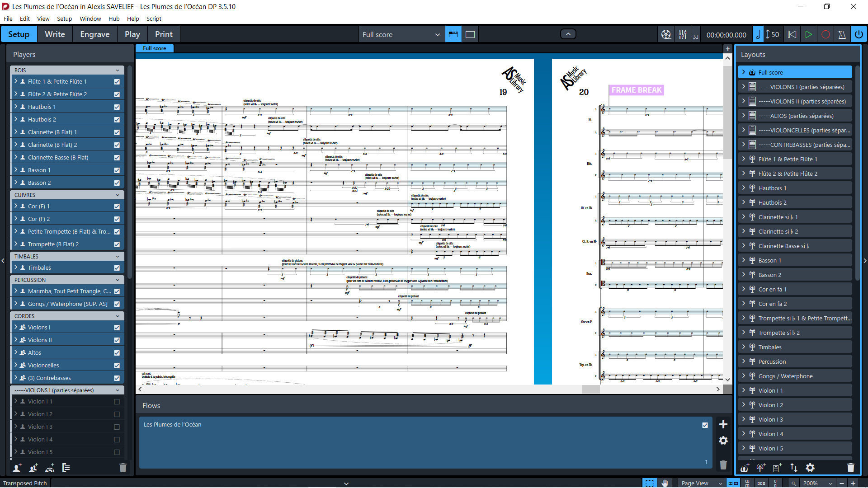Switch to Write mode
The width and height of the screenshot is (868, 488).
coord(55,34)
